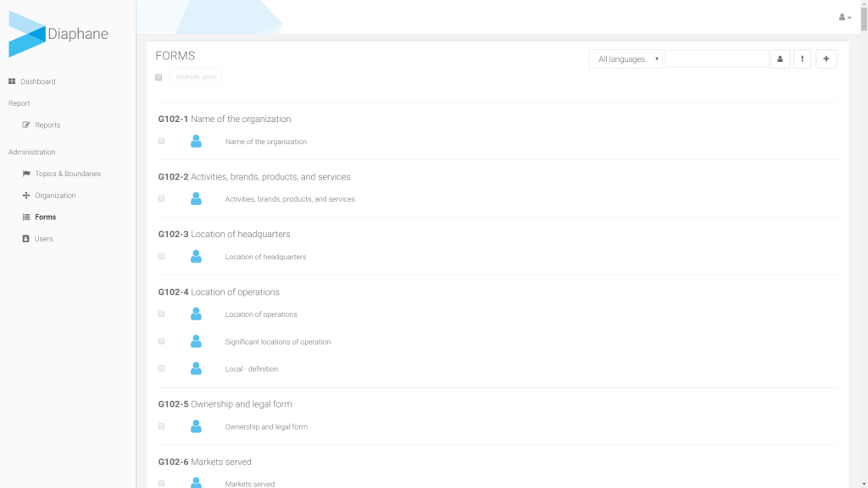This screenshot has height=488, width=868.
Task: Check the box beside Ownership and legal form
Action: click(161, 426)
